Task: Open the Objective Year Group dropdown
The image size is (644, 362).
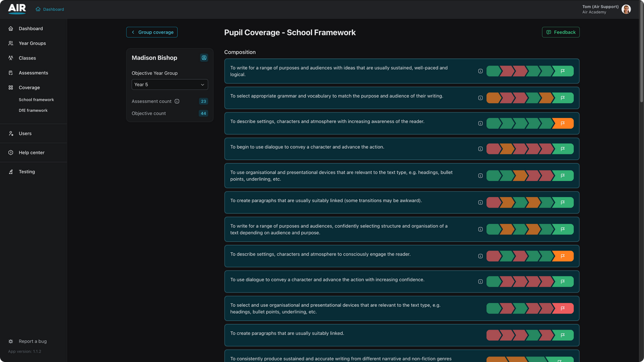Action: pos(169,85)
